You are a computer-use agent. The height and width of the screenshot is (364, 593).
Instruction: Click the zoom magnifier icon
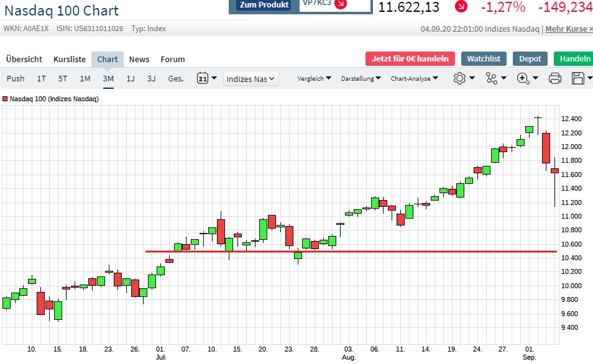coord(524,78)
